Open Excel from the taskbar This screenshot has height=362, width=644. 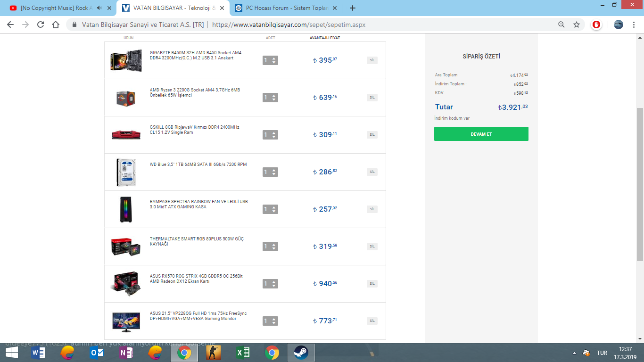(x=243, y=353)
